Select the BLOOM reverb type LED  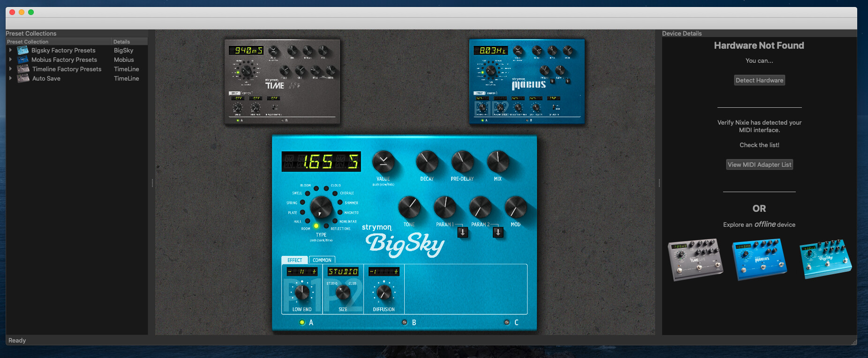(x=317, y=188)
